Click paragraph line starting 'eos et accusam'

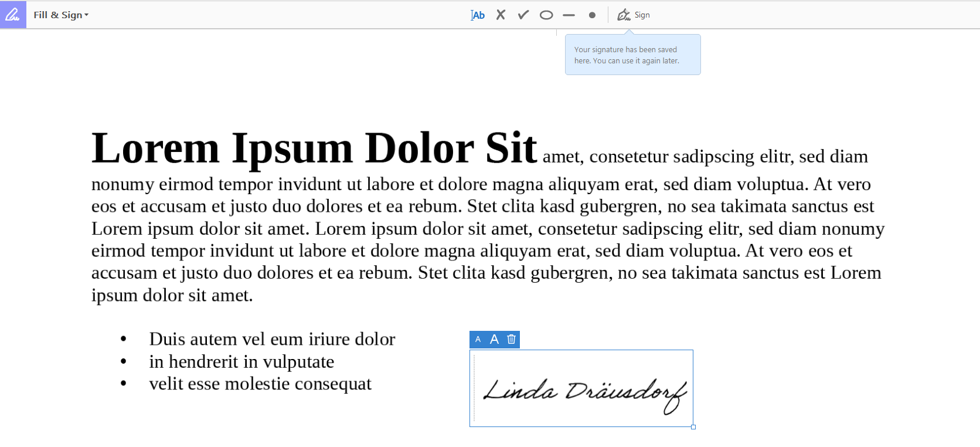(482, 206)
